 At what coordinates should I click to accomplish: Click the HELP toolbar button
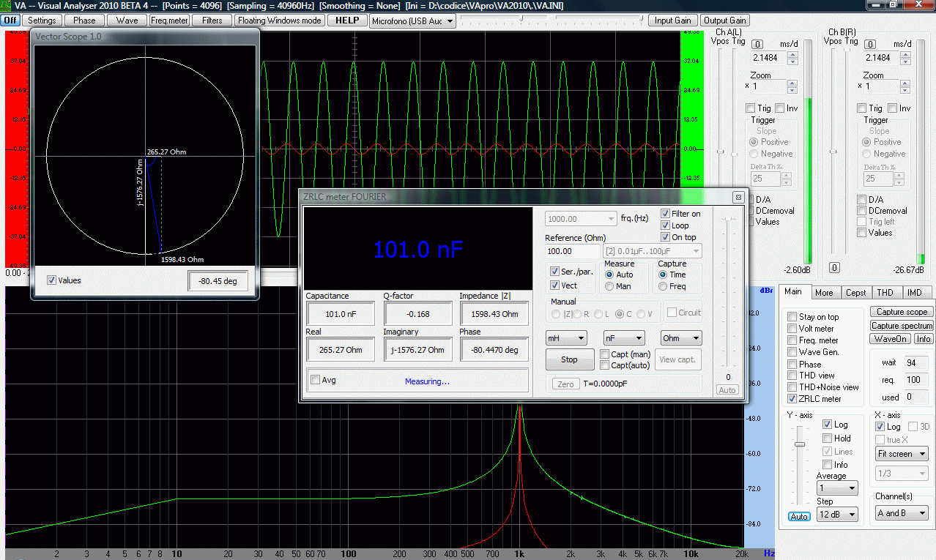click(347, 20)
